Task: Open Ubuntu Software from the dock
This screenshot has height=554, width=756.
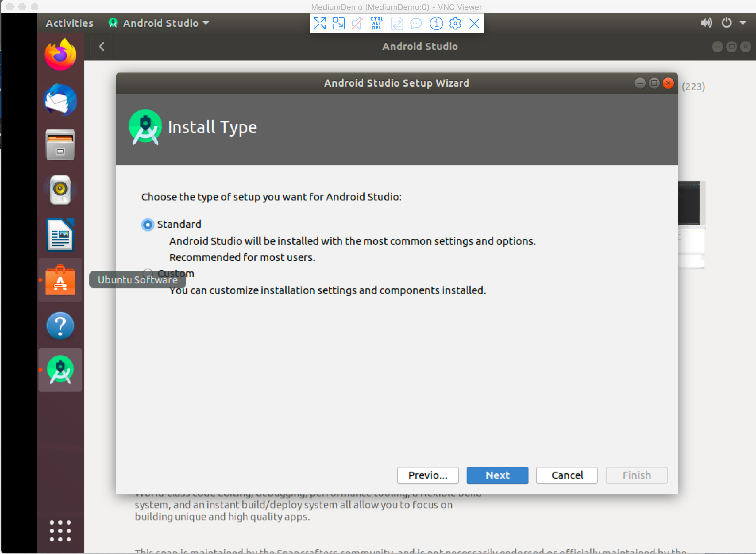Action: 60,280
